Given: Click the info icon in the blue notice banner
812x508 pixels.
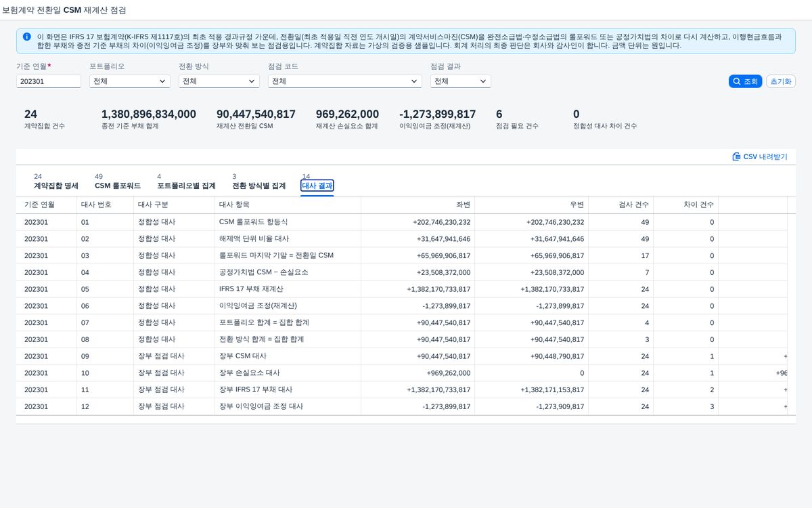Looking at the screenshot, I should tap(26, 37).
